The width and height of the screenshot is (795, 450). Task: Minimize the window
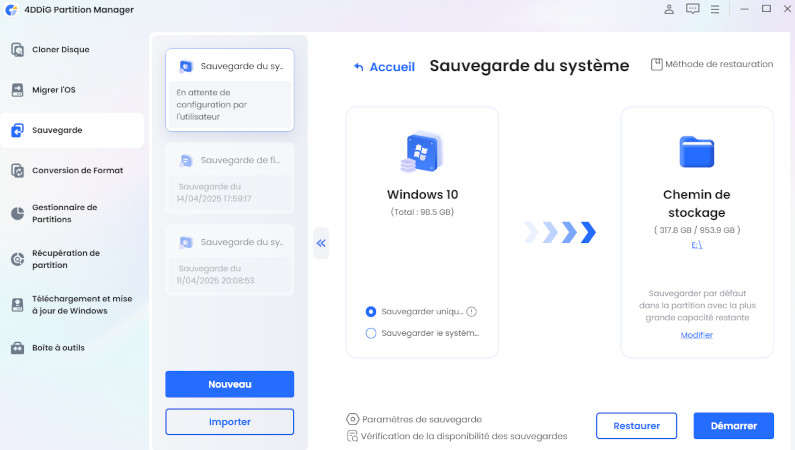click(744, 9)
